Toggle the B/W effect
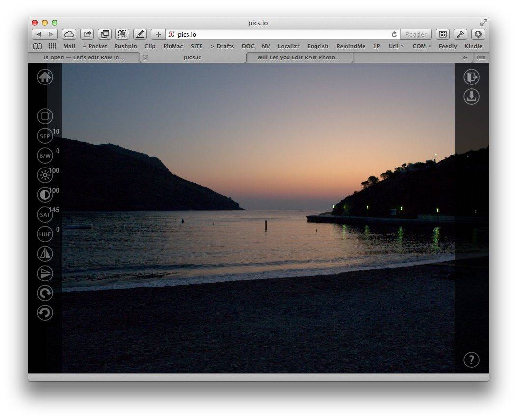The image size is (517, 420). (45, 155)
